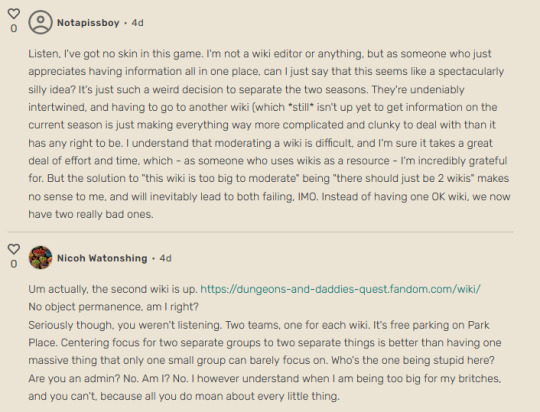This screenshot has height=412, width=540.
Task: Select the like count under Notapissboy's heart
Action: pyautogui.click(x=14, y=28)
